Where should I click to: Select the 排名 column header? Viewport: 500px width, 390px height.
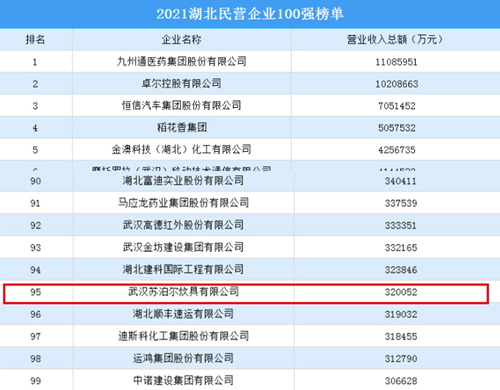(x=35, y=40)
